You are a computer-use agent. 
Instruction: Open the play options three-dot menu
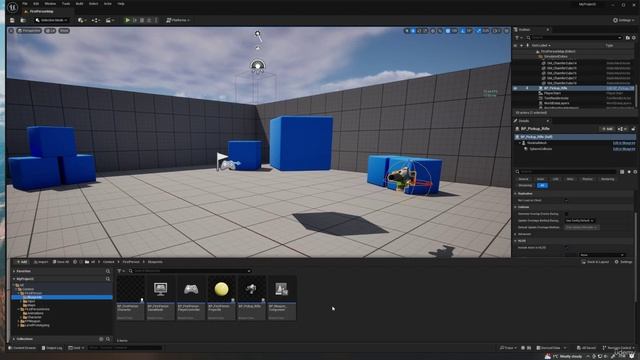point(156,20)
